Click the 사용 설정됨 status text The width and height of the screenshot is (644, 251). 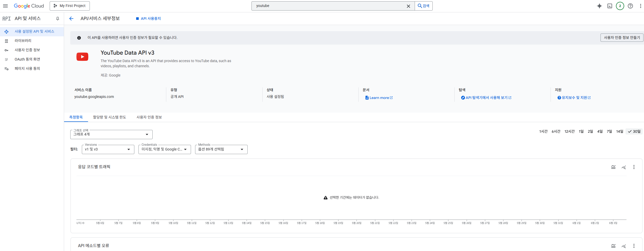click(x=275, y=97)
